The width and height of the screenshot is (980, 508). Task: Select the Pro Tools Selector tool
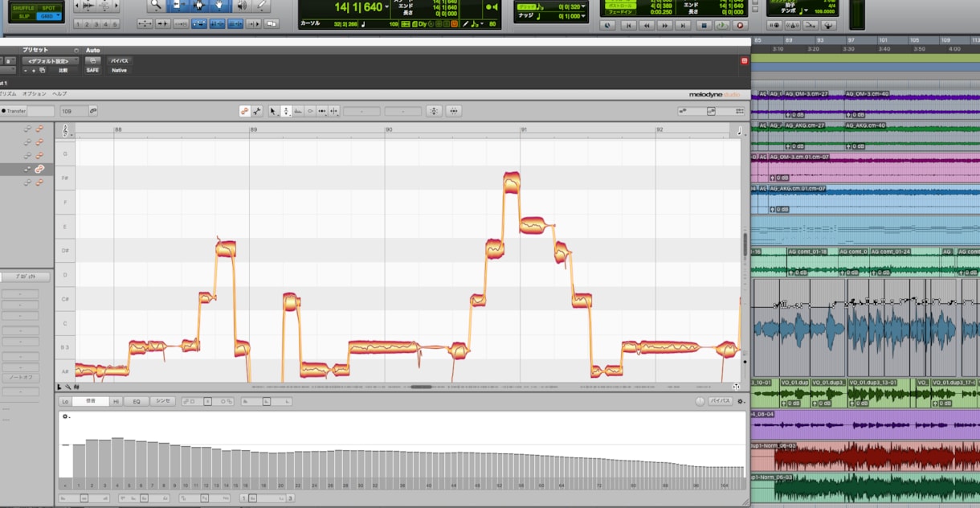pos(198,6)
